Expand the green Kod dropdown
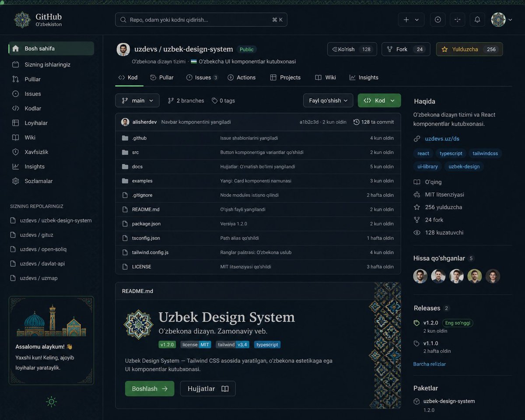 [x=379, y=101]
